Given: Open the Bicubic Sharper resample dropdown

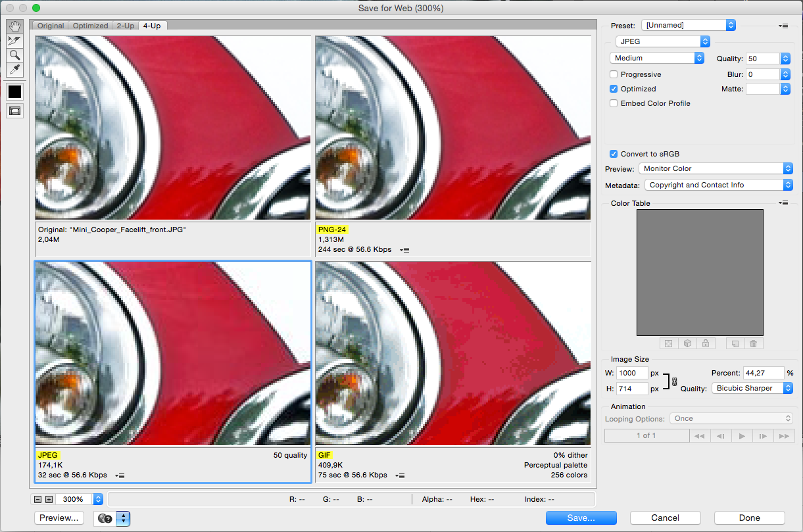Looking at the screenshot, I should (752, 388).
